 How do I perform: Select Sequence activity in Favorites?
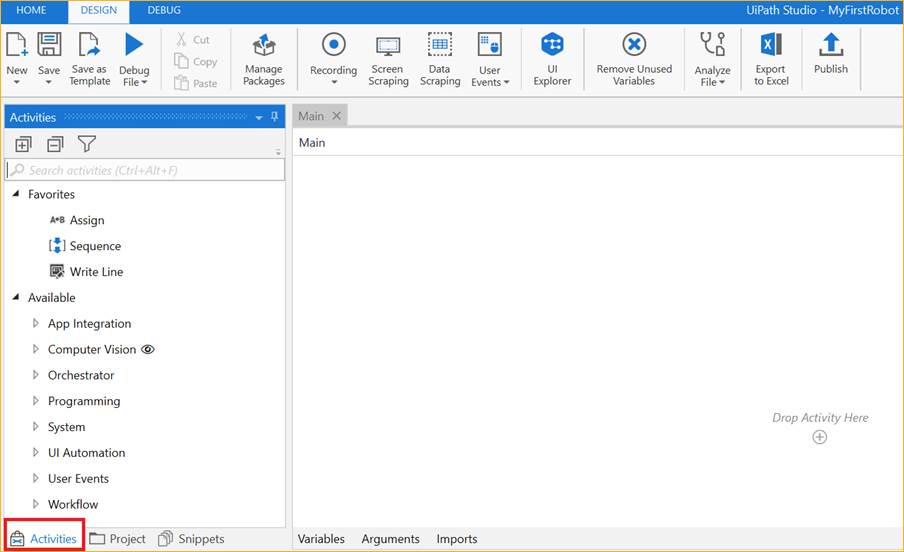(x=85, y=246)
